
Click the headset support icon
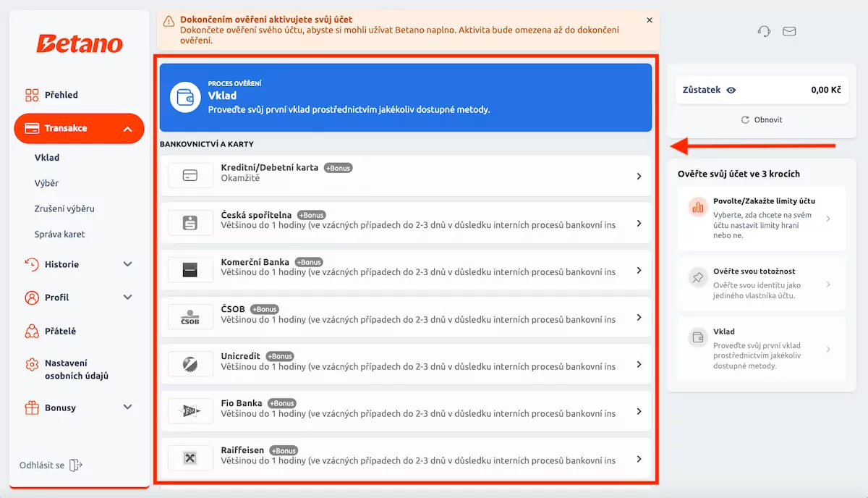(764, 31)
